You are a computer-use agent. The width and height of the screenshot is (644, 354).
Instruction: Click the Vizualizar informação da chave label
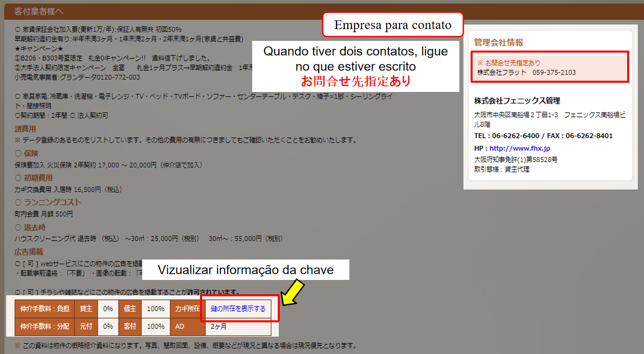(x=246, y=270)
